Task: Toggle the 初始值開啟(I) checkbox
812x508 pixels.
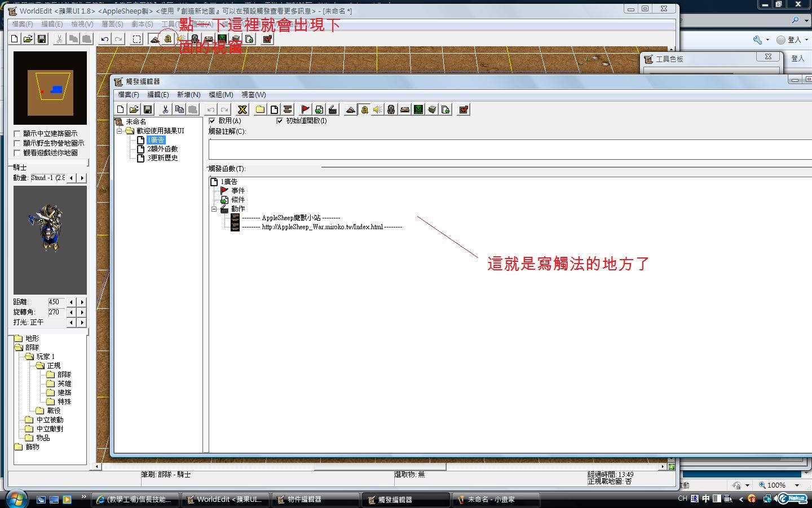Action: [280, 121]
